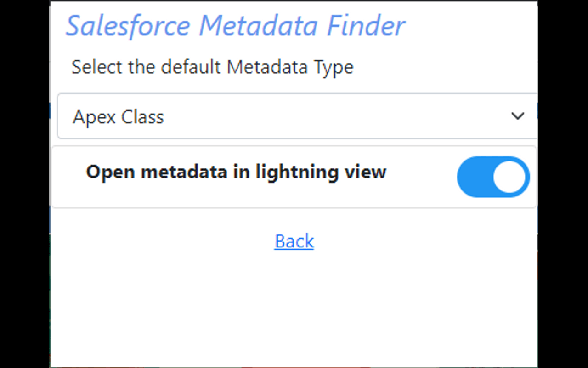Click the lightning view settings card
Screen dimensions: 588x368
pyautogui.click(x=294, y=176)
